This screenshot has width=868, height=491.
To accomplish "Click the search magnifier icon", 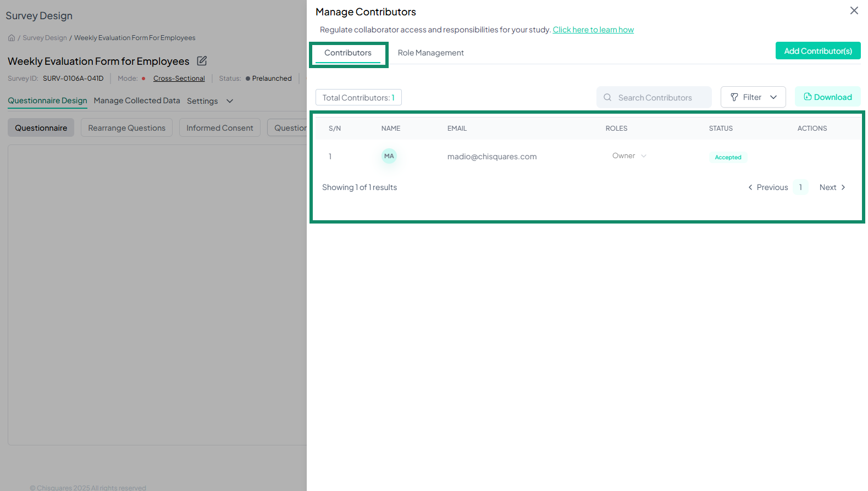I will click(607, 97).
